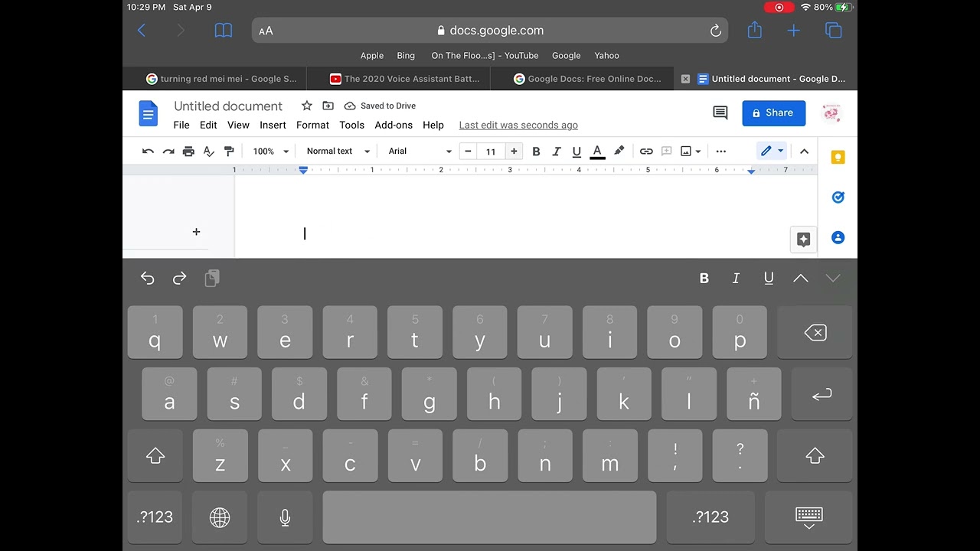The image size is (980, 551).
Task: Open the File menu
Action: [x=181, y=125]
